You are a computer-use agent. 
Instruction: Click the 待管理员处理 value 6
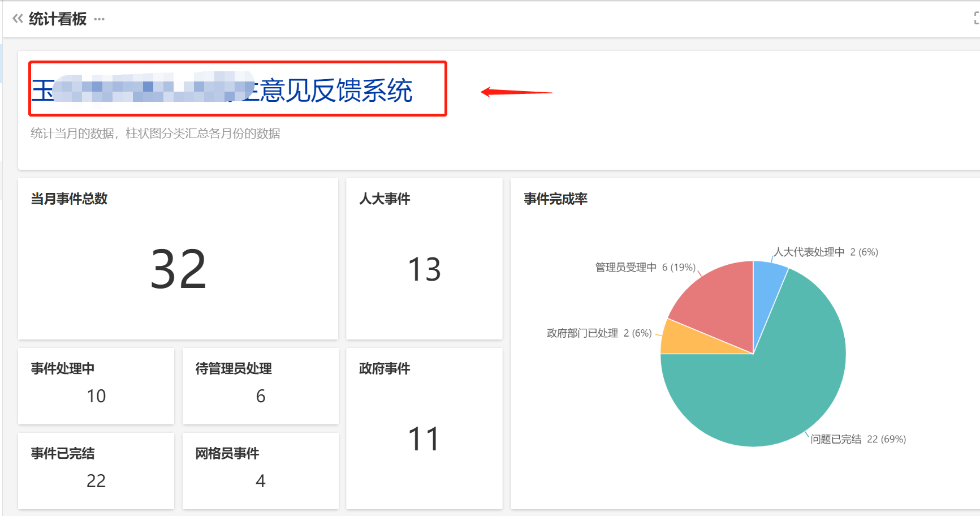pos(261,396)
